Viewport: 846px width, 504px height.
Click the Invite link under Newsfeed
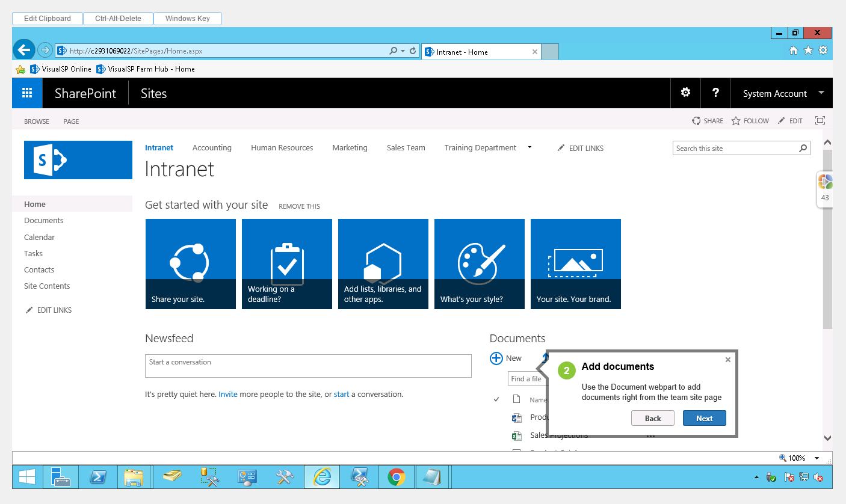tap(228, 395)
